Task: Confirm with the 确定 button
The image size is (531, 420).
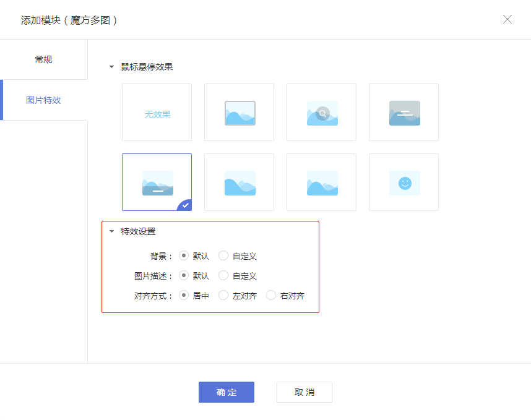Action: [227, 392]
